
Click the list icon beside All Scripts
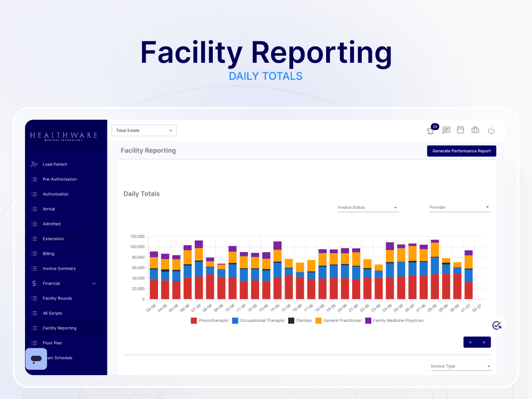[34, 313]
